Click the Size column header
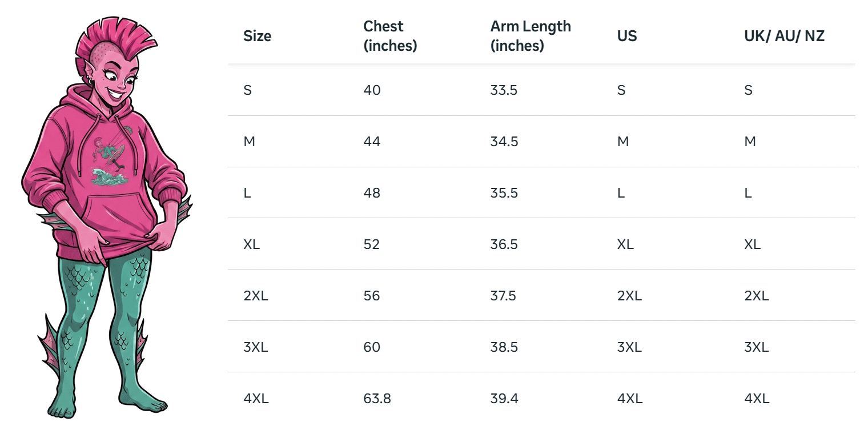The width and height of the screenshot is (868, 438). (257, 36)
